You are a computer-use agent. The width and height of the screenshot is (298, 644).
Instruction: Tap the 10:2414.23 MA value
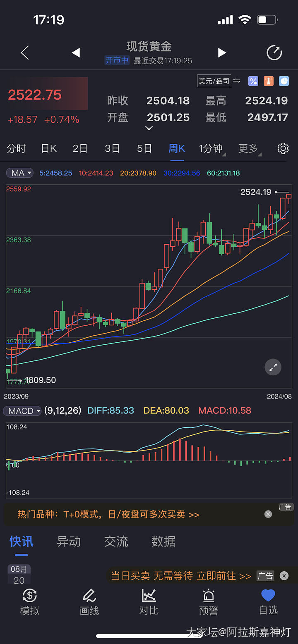tap(96, 173)
